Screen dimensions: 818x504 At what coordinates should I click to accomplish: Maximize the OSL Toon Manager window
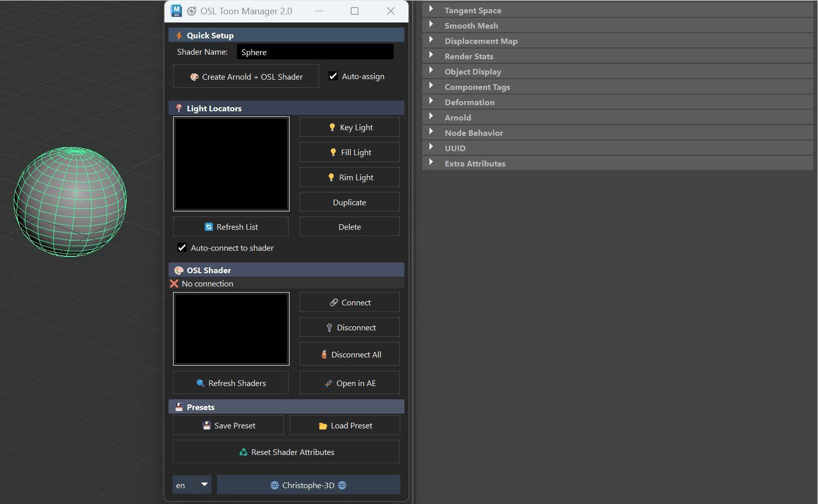[x=354, y=11]
